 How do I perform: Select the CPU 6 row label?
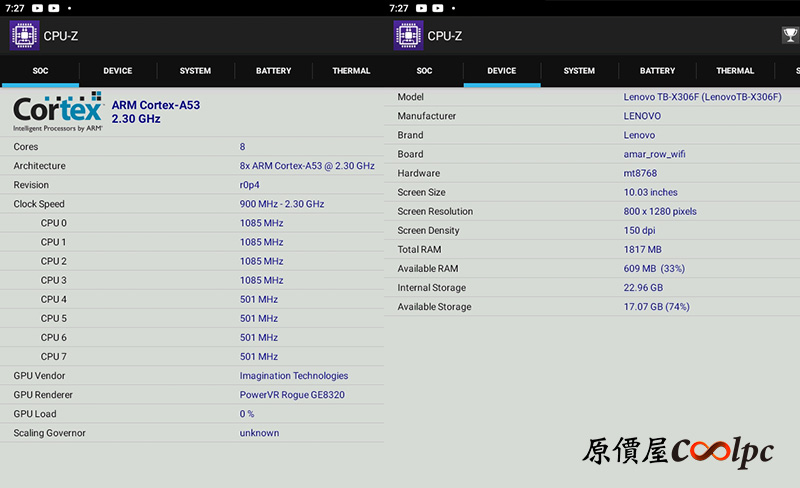pos(54,337)
